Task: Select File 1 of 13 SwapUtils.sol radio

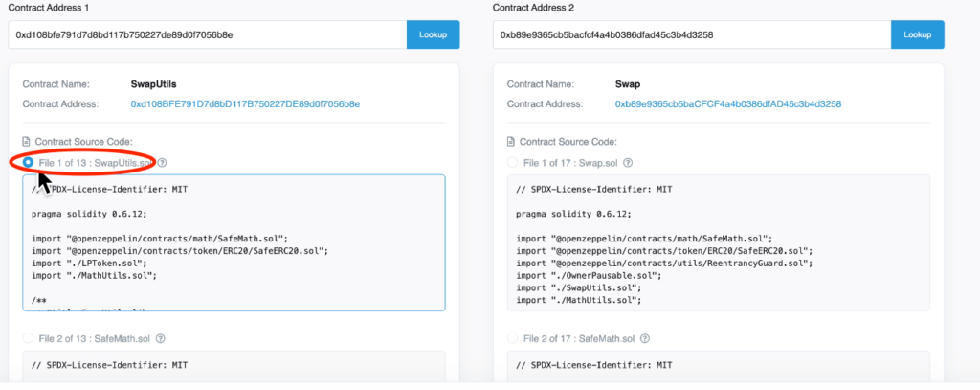Action: tap(28, 163)
